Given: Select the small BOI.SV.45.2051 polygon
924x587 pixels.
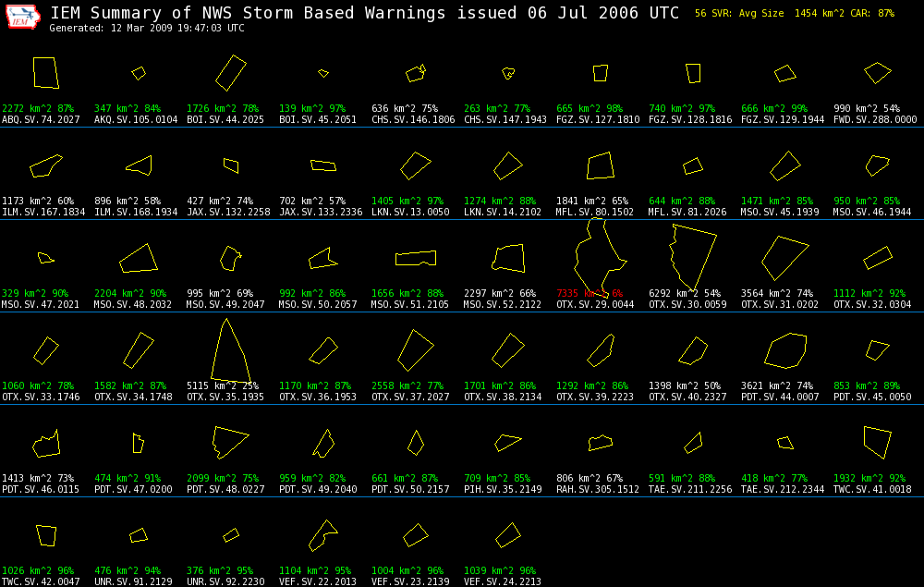Looking at the screenshot, I should (322, 73).
